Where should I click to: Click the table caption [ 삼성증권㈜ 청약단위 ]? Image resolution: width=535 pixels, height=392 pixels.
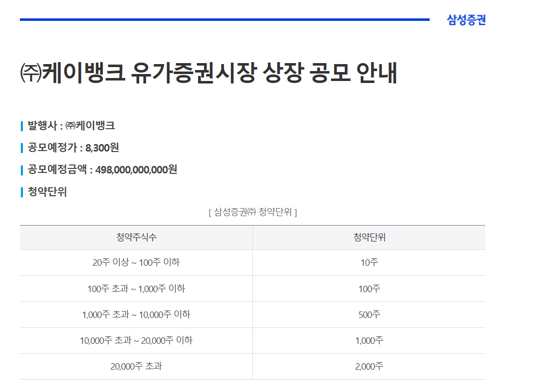[x=252, y=212]
